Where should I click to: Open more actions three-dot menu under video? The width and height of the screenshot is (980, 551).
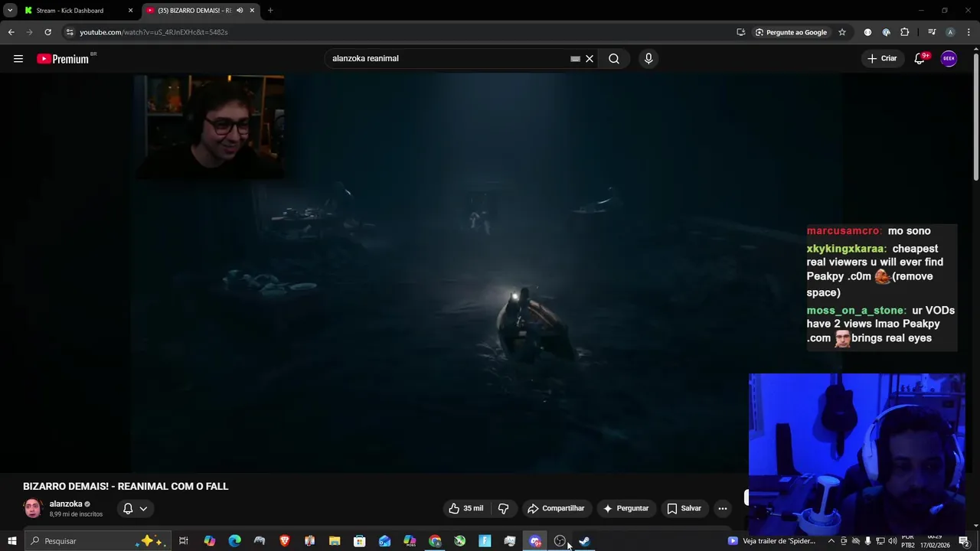pyautogui.click(x=722, y=508)
